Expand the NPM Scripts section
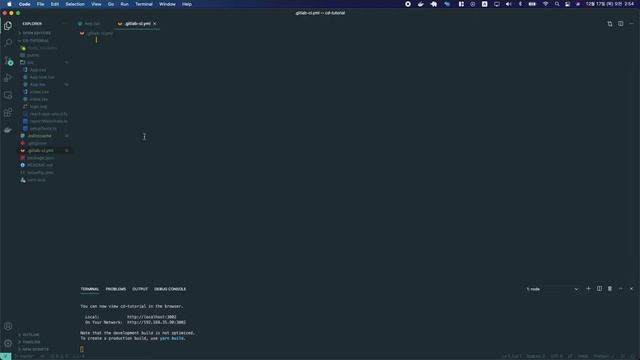 [35, 349]
